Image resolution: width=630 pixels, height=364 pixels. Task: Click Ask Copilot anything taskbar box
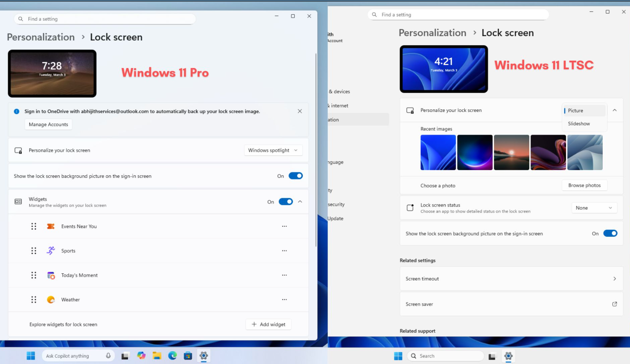78,356
